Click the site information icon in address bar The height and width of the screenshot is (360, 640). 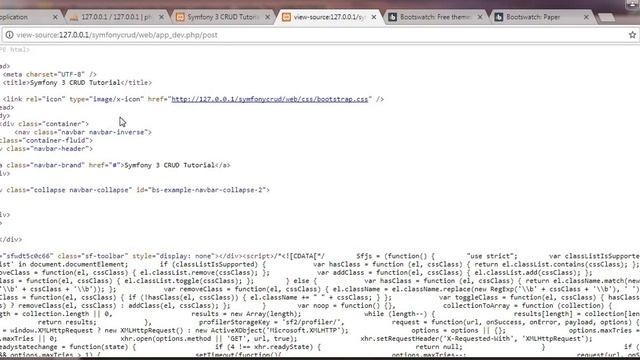coord(9,35)
